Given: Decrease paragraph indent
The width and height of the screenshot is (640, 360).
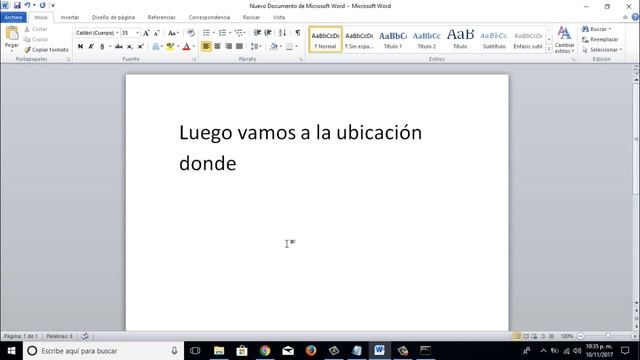Looking at the screenshot, I should 257,33.
